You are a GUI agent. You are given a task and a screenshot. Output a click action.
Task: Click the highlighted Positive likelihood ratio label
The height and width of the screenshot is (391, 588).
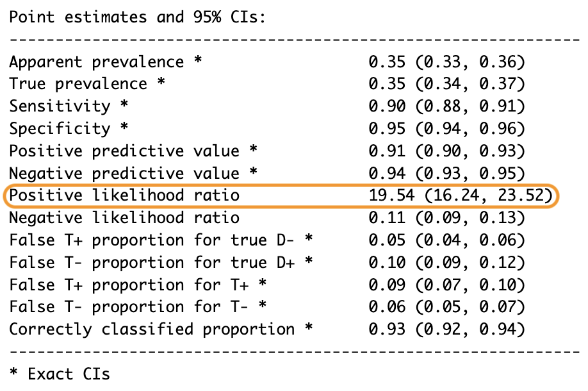(124, 195)
